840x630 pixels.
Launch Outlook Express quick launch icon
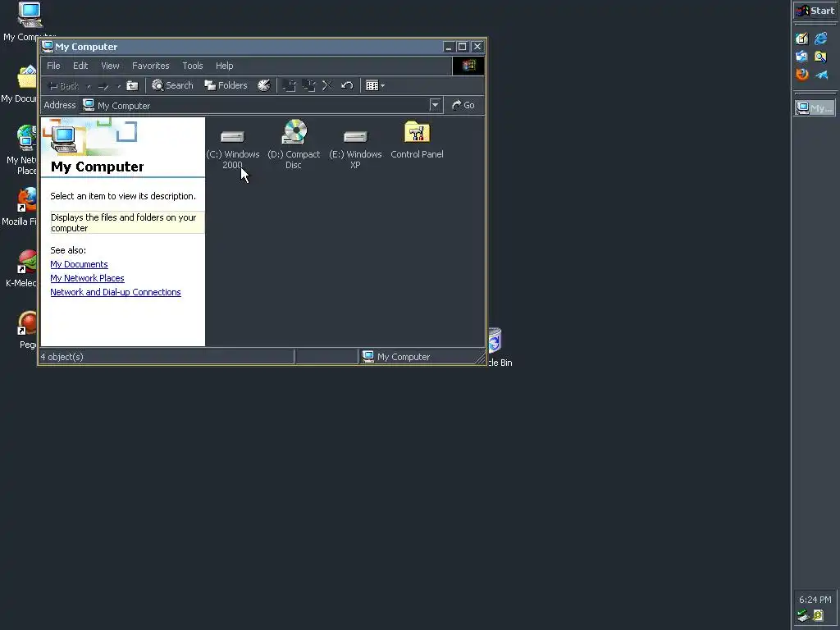click(x=802, y=57)
